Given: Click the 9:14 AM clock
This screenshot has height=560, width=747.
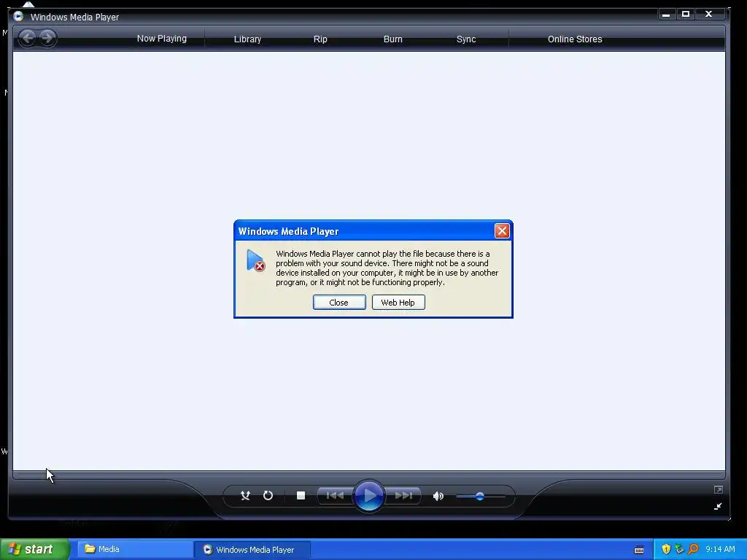Looking at the screenshot, I should point(720,549).
